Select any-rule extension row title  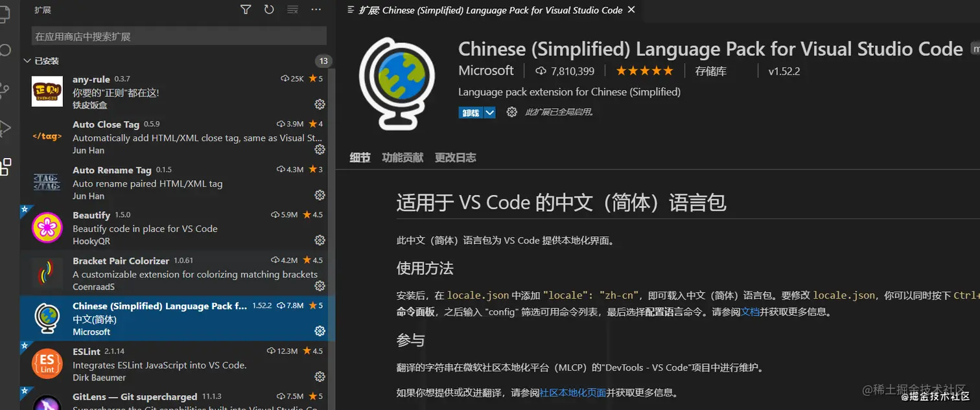click(x=91, y=79)
